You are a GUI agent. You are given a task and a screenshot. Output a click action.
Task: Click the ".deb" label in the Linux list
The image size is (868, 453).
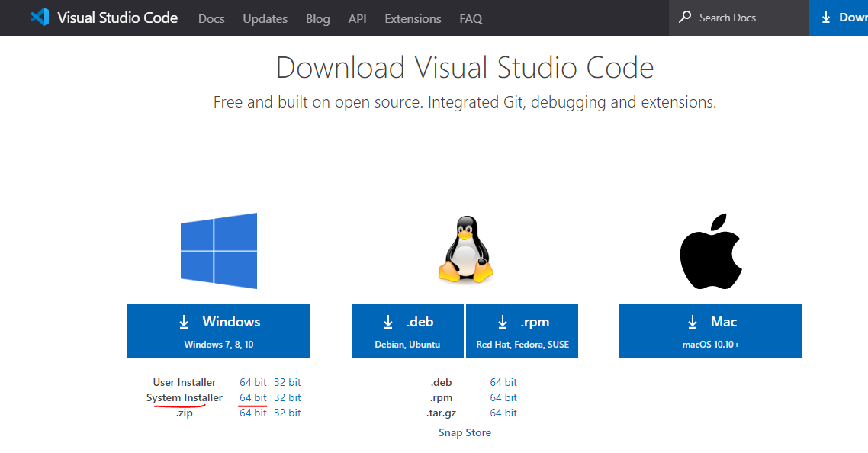[441, 382]
